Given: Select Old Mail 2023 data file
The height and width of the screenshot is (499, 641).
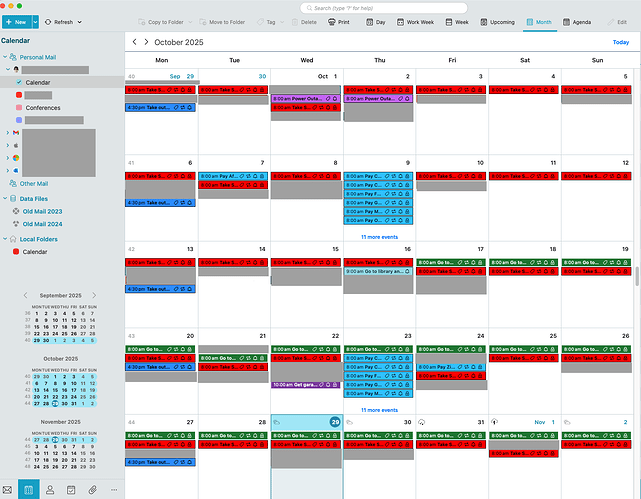Looking at the screenshot, I should pyautogui.click(x=41, y=211).
